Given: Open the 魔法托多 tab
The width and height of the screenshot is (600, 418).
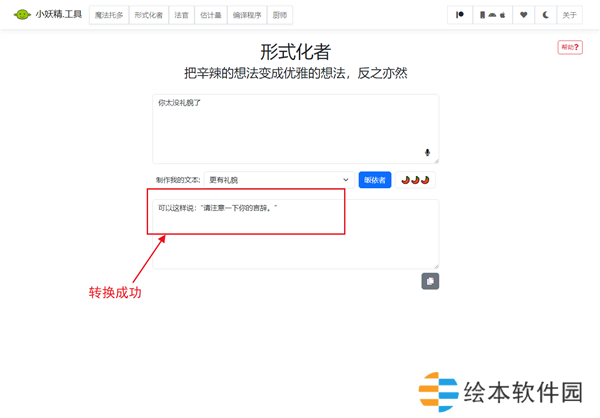Looking at the screenshot, I should click(107, 15).
